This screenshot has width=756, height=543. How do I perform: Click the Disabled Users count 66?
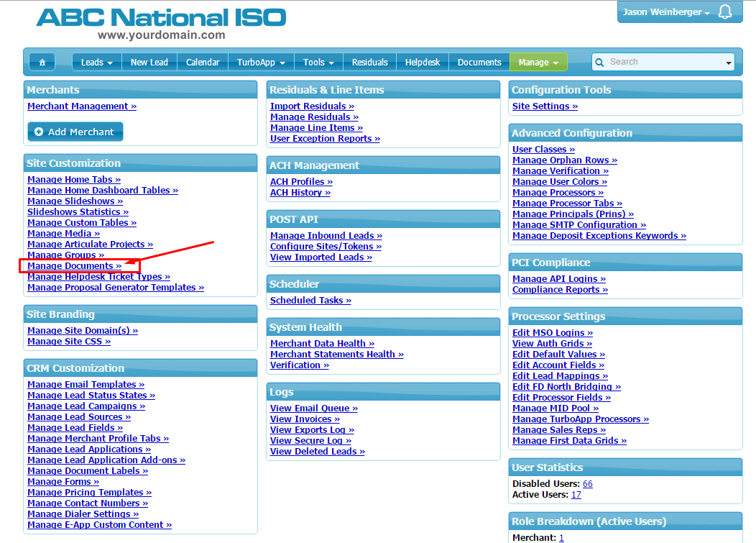click(588, 484)
